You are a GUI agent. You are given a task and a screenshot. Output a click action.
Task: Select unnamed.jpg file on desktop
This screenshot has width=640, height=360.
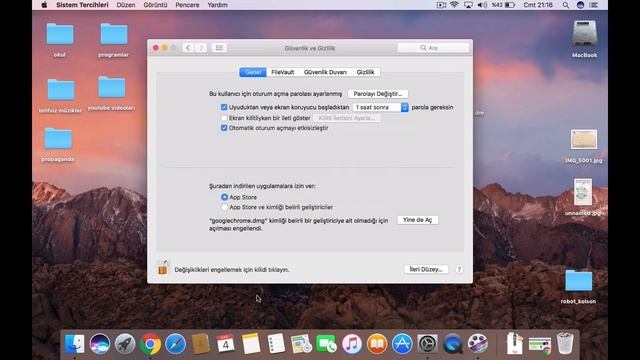pos(583,197)
